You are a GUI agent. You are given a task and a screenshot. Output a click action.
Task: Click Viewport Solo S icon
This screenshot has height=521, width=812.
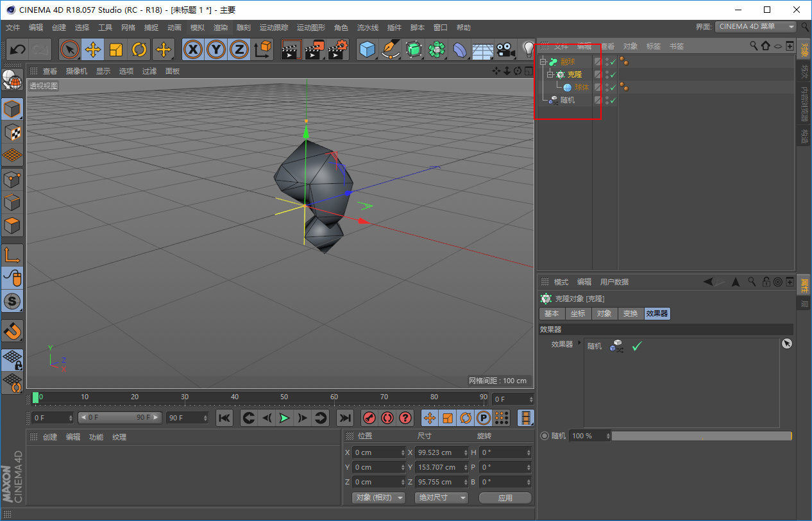(x=12, y=301)
